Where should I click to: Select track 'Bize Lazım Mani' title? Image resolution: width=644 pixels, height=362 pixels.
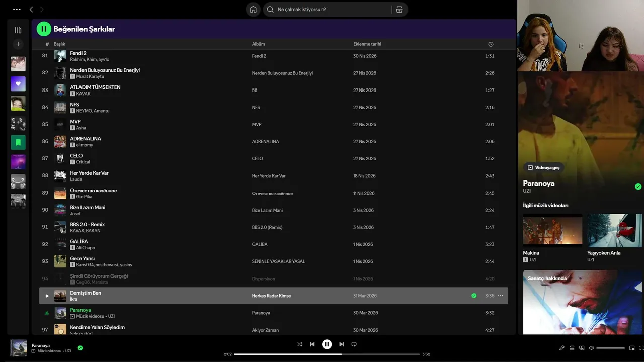pos(88,208)
